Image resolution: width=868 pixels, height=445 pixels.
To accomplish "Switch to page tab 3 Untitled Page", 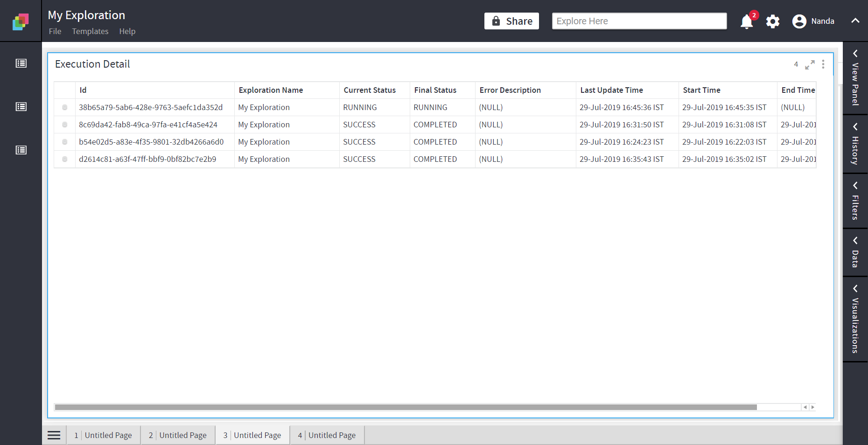I will [x=252, y=435].
